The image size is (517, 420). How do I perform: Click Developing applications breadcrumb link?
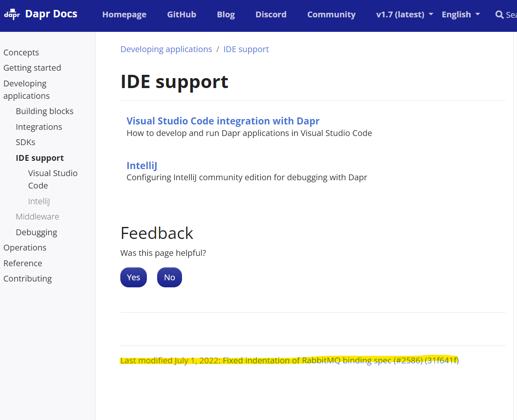166,49
